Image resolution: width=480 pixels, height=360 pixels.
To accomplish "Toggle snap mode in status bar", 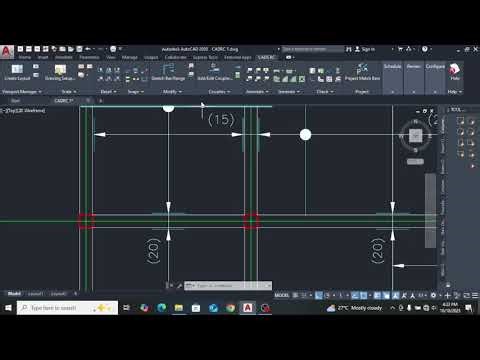I will click(x=304, y=295).
